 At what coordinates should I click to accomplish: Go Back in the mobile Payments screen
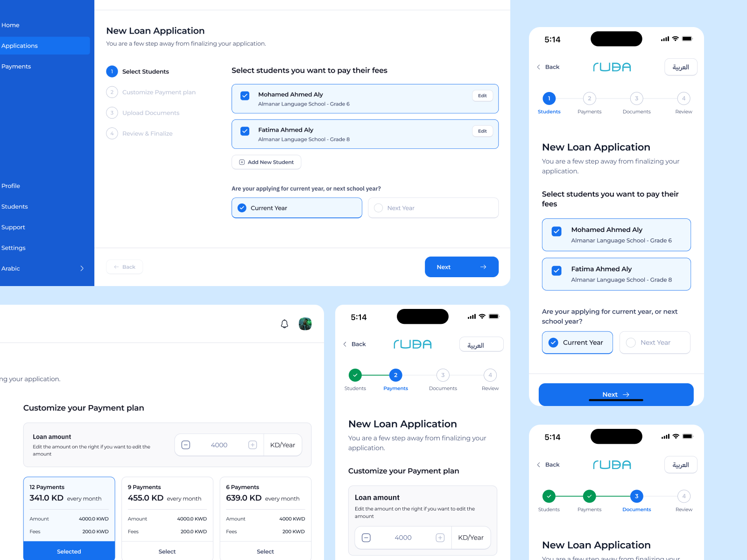354,344
